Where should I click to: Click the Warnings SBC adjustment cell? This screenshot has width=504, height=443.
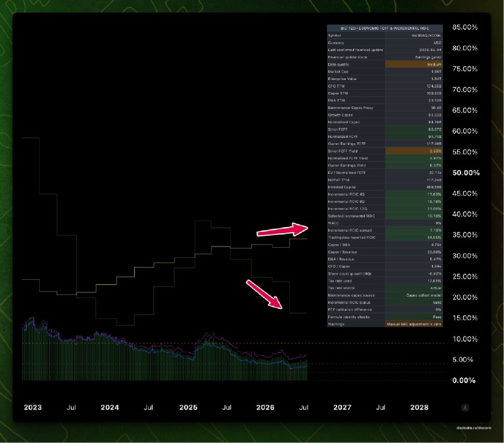[x=414, y=324]
